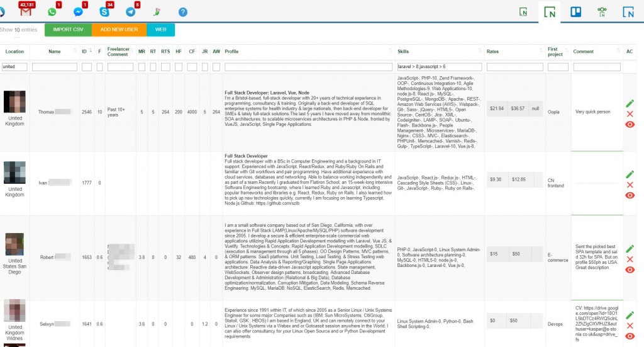
Task: View Thomas record with the eye icon
Action: coord(630,124)
